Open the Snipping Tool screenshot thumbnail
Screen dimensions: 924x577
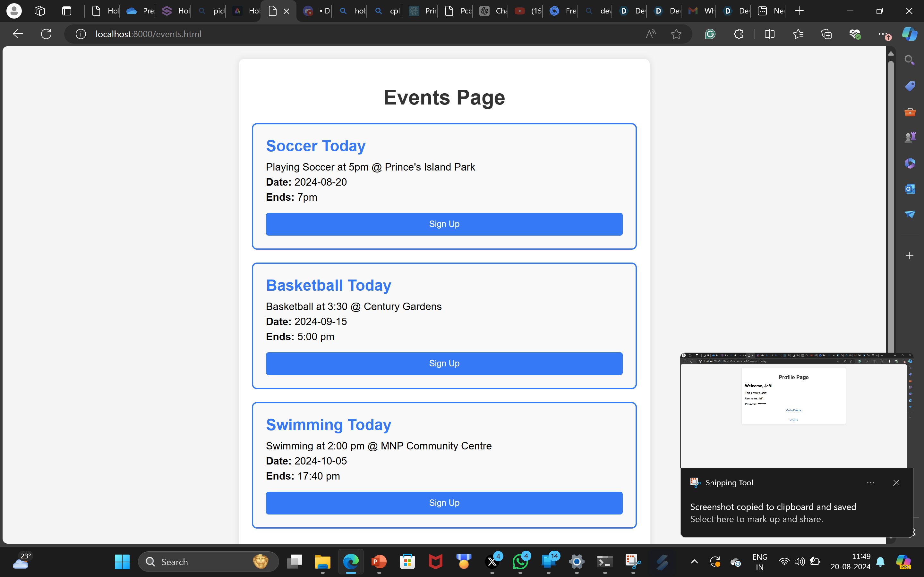[x=793, y=411]
